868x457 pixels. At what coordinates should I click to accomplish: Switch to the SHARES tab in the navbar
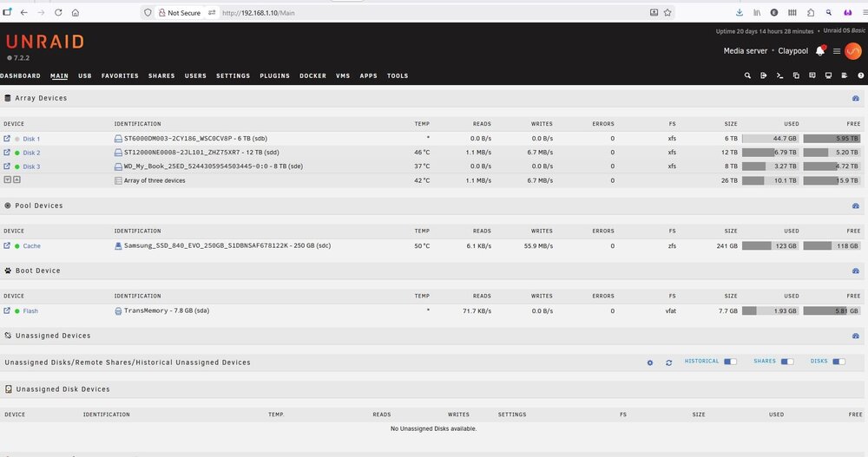tap(161, 75)
